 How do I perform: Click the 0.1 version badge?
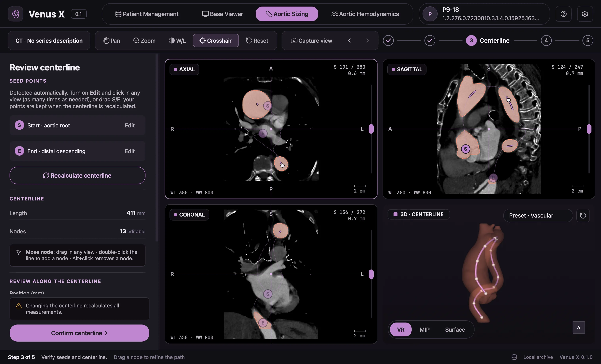point(79,14)
